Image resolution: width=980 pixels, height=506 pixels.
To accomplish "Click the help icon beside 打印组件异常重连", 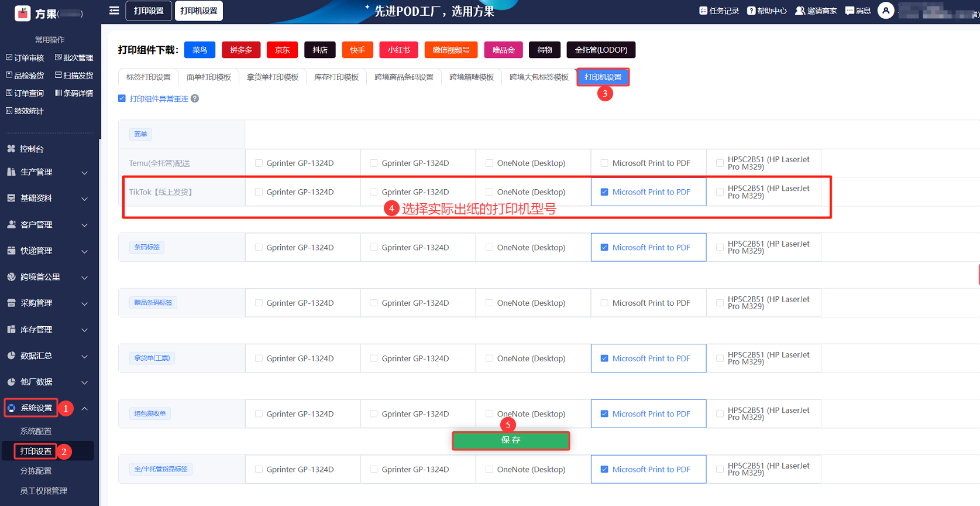I will coord(195,98).
